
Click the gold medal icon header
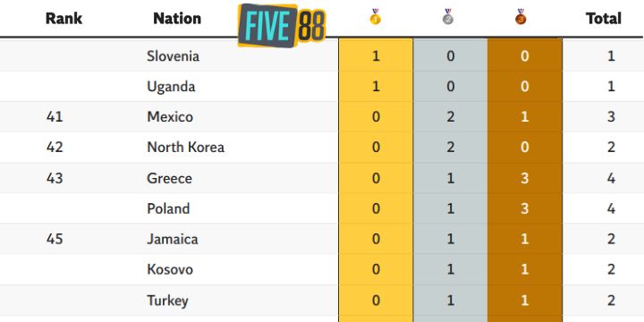375,17
